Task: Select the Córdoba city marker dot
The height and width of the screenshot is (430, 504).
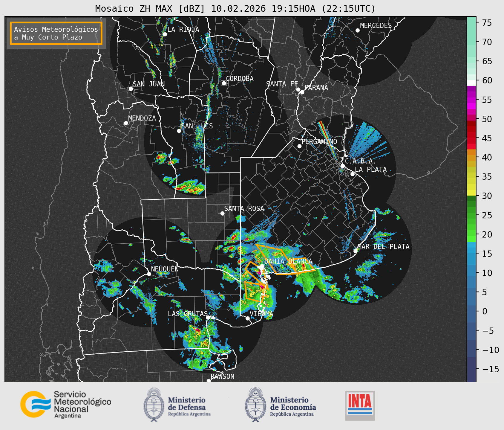Action: coord(224,83)
